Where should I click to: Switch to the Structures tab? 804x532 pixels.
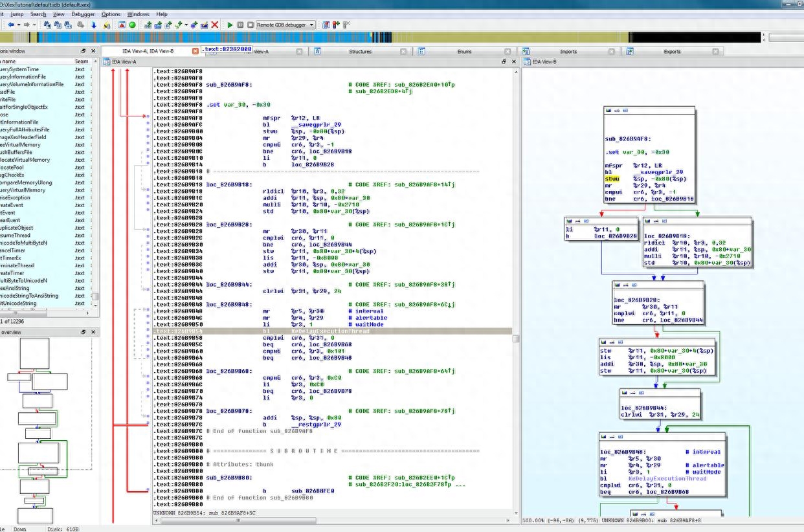pos(360,51)
